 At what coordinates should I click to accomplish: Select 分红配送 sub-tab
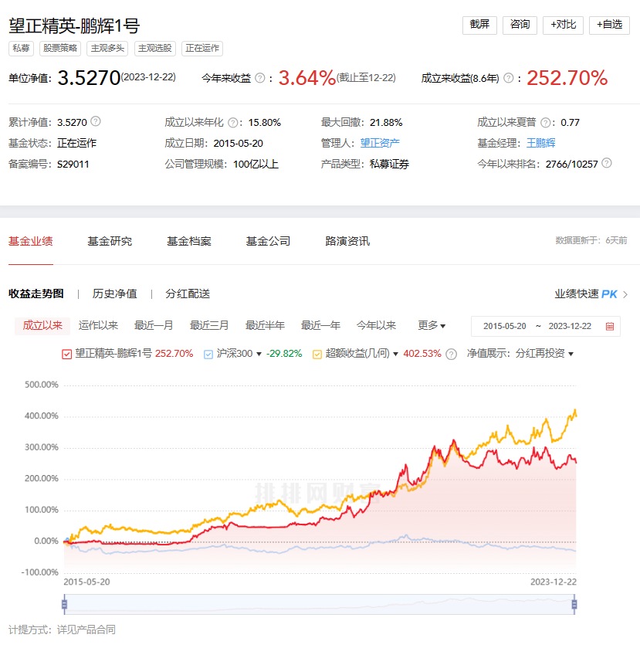(188, 294)
